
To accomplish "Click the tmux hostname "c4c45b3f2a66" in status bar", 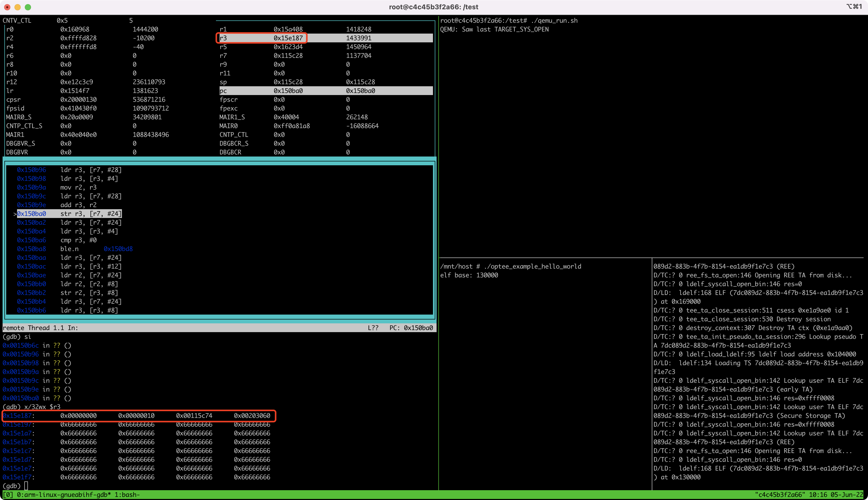I will coord(780,495).
